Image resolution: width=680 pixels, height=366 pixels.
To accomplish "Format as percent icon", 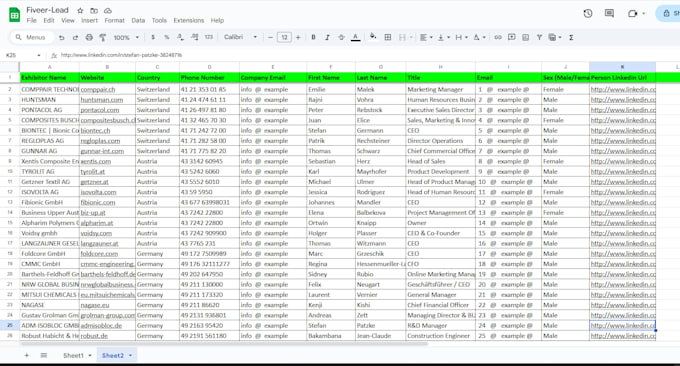I will point(167,38).
